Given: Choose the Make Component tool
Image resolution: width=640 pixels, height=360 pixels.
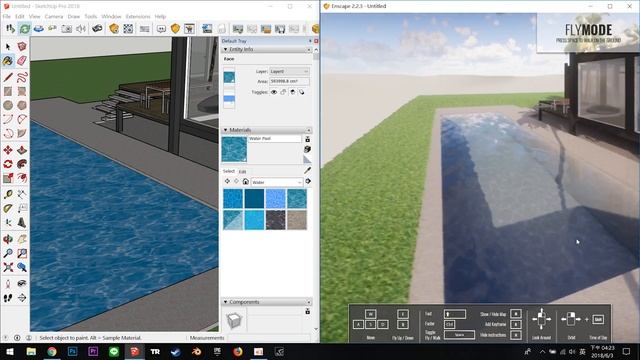Looking at the screenshot, I should 22,47.
